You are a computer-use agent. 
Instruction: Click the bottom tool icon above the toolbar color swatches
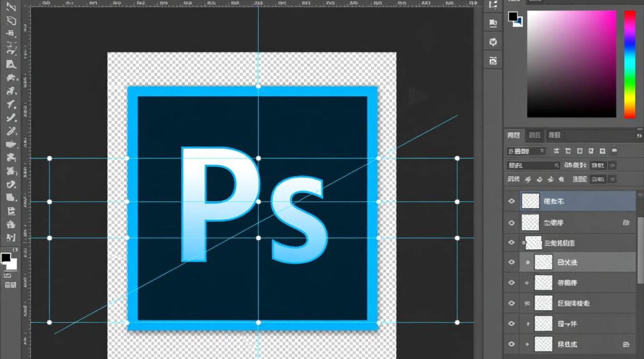click(x=11, y=237)
